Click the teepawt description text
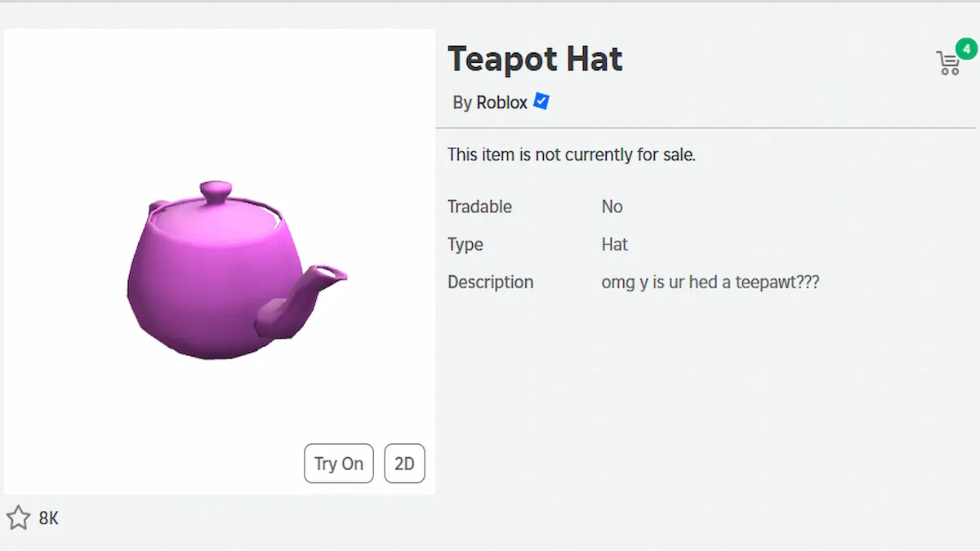 click(x=710, y=282)
